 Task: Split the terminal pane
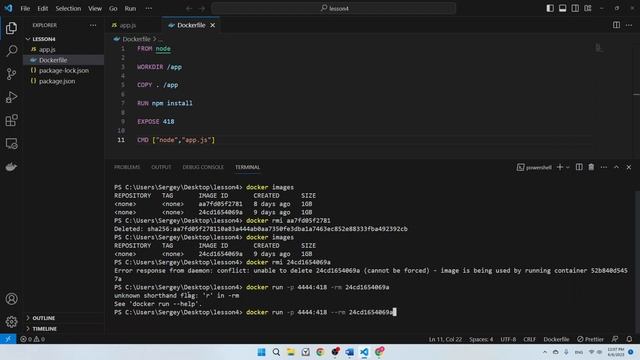pos(579,167)
